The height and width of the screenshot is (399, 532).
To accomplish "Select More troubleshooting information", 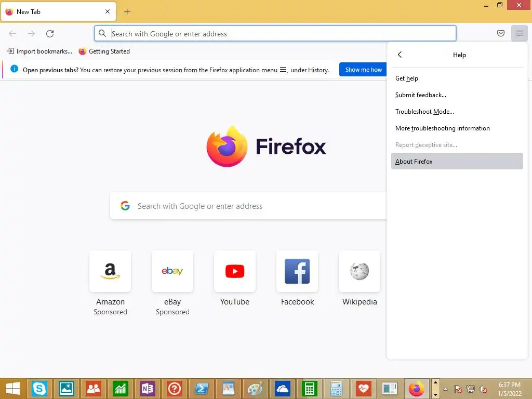I will [457, 128].
